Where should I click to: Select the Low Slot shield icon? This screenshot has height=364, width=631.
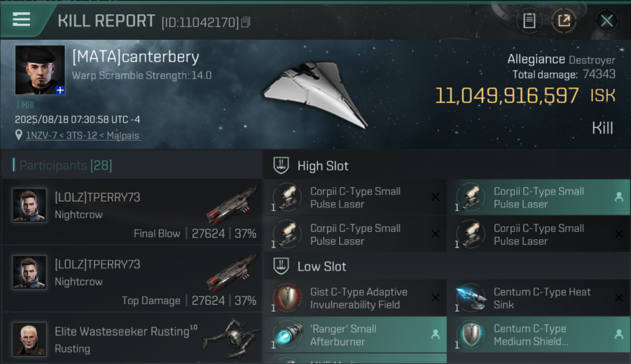(282, 266)
